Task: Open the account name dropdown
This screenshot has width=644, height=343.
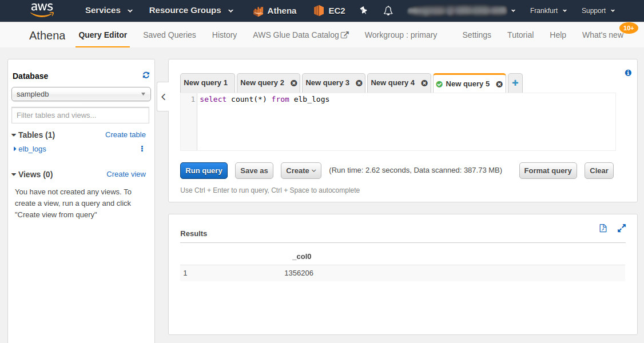Action: pyautogui.click(x=462, y=11)
